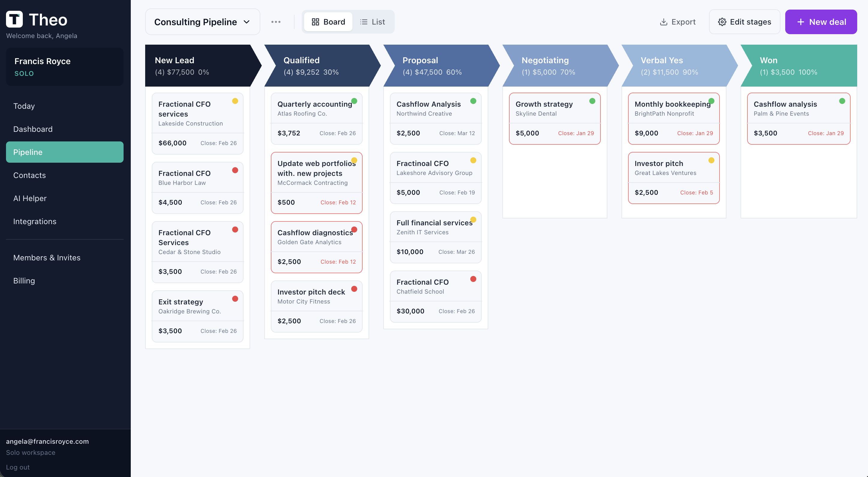Open the Consulting Pipeline dropdown

pos(202,22)
